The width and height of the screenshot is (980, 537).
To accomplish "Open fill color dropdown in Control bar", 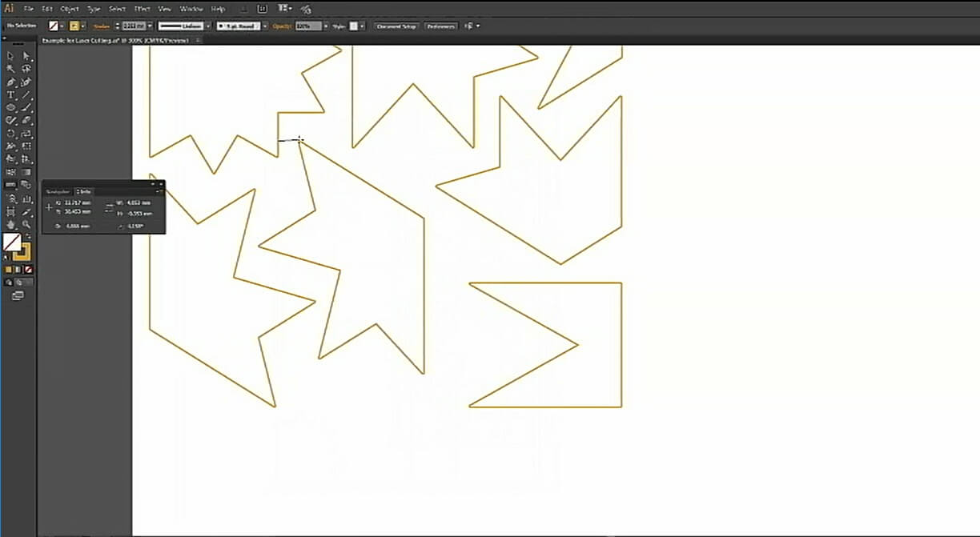I will click(62, 26).
